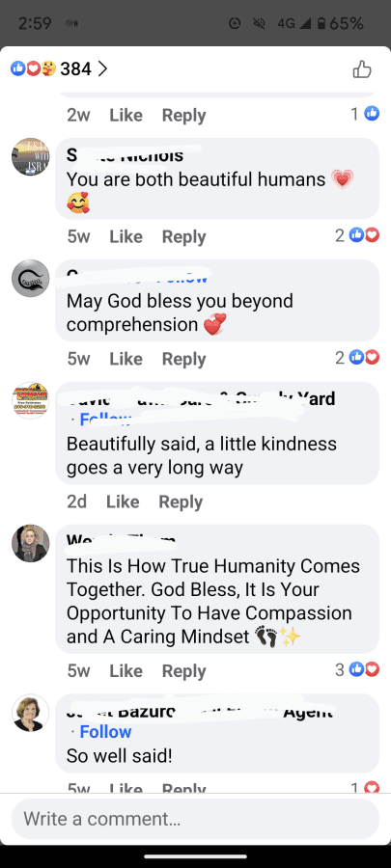
Task: Open the avatar beside the 'So well said!' comment
Action: 31,713
